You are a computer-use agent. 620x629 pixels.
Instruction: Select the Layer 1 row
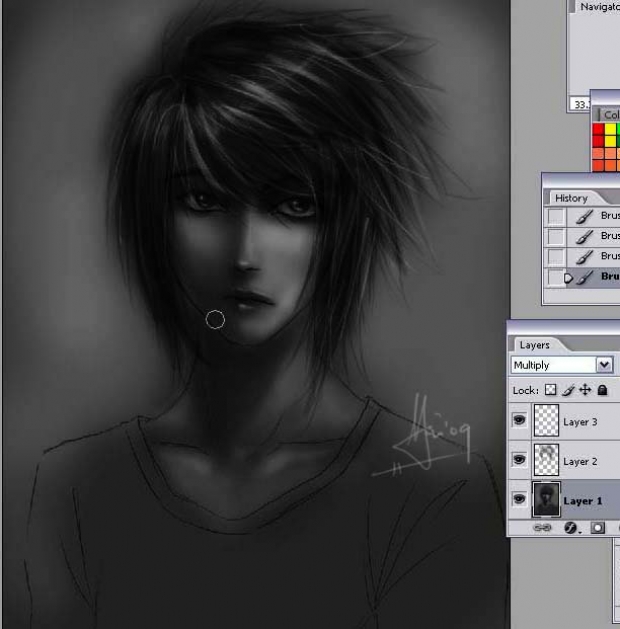(x=565, y=499)
